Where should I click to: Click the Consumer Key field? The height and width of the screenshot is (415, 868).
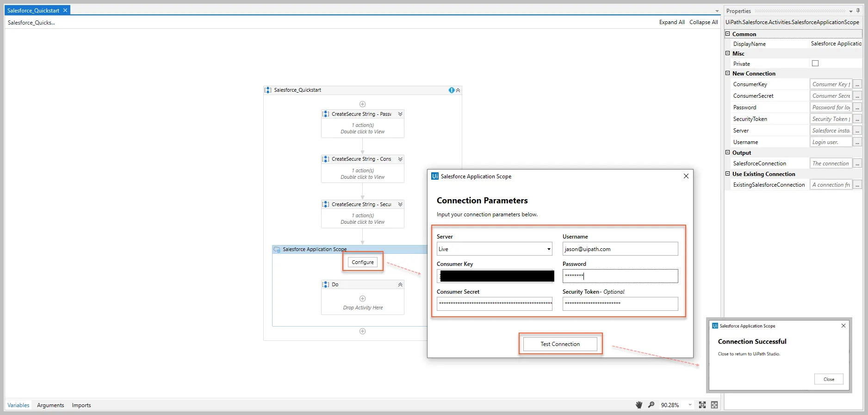point(495,276)
